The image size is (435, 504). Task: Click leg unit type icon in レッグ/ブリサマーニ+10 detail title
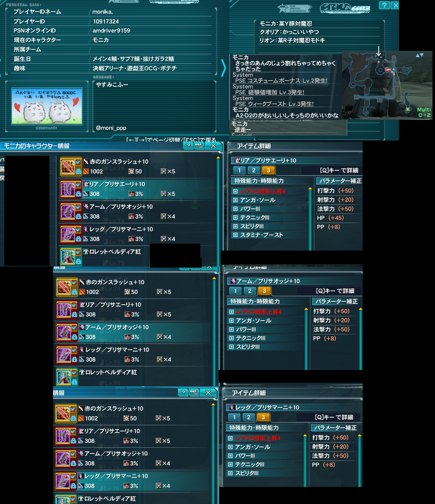click(x=232, y=407)
